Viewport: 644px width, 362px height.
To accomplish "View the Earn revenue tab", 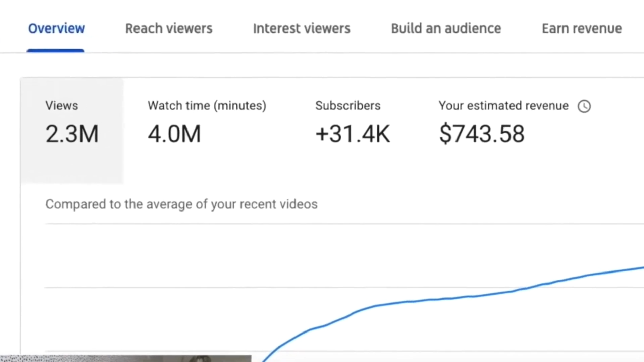I will tap(581, 28).
